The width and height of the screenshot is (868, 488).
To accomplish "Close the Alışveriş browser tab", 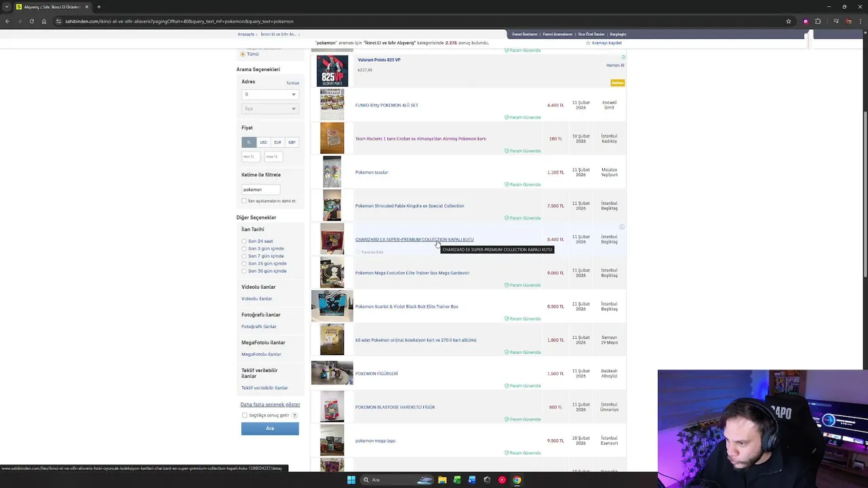I will [87, 7].
